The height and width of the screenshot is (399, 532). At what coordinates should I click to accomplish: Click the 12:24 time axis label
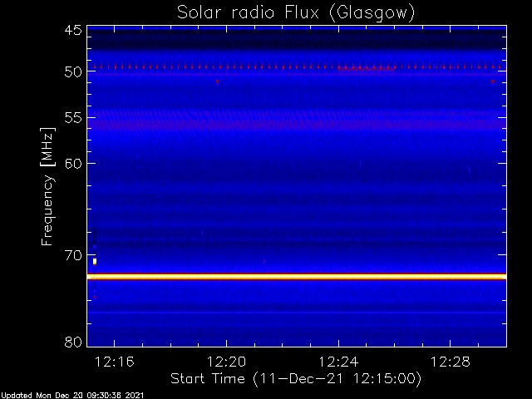pos(338,362)
